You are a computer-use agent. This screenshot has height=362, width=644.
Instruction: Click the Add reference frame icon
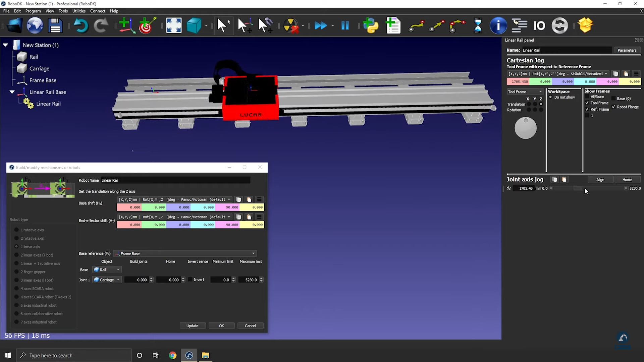pos(126,25)
